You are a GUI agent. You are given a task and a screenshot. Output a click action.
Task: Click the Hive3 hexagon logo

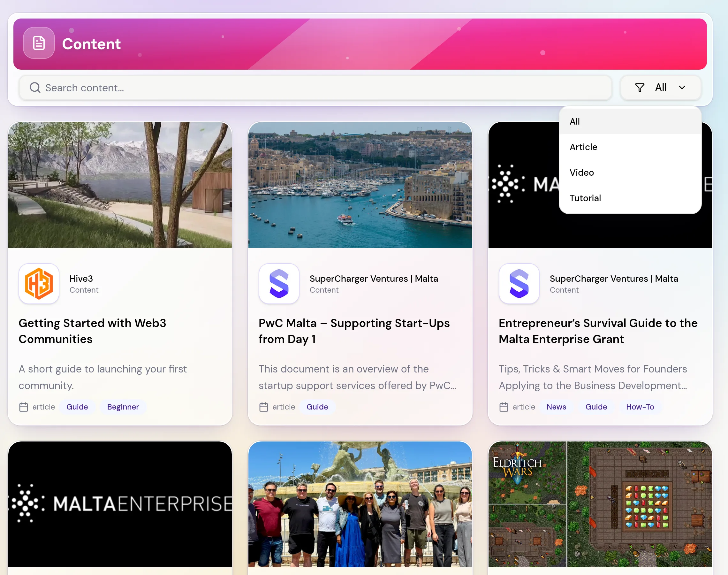coord(39,283)
